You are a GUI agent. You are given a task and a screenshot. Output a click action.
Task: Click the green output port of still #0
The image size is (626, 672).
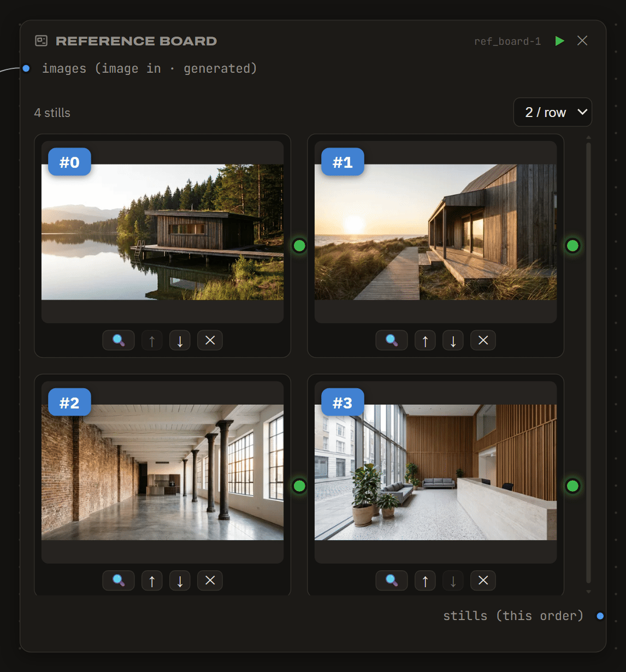299,246
